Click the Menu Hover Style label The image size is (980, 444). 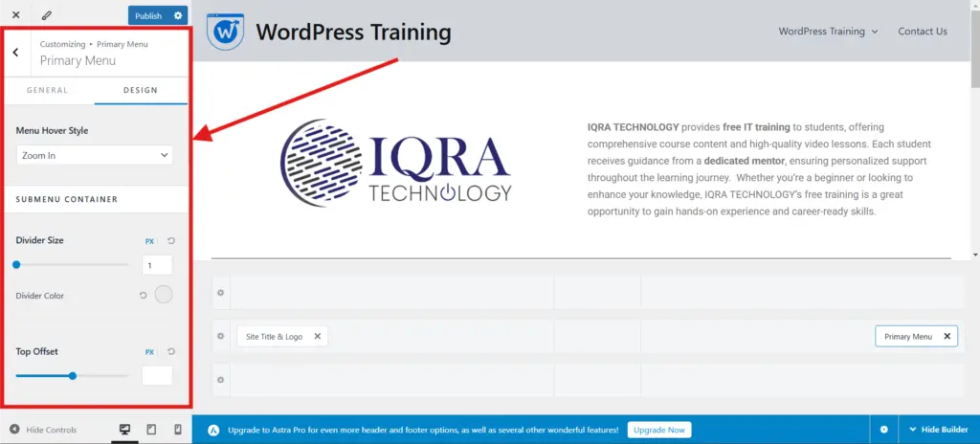[52, 131]
